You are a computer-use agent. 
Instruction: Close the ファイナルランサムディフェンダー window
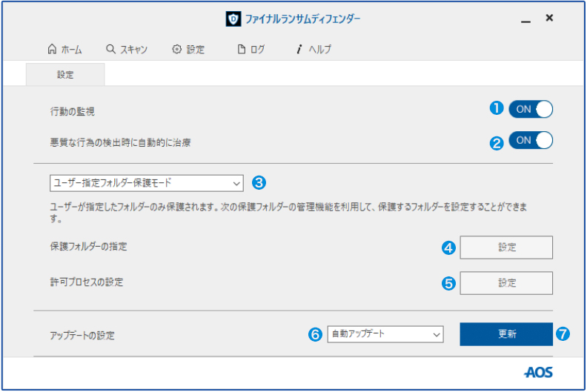(549, 18)
